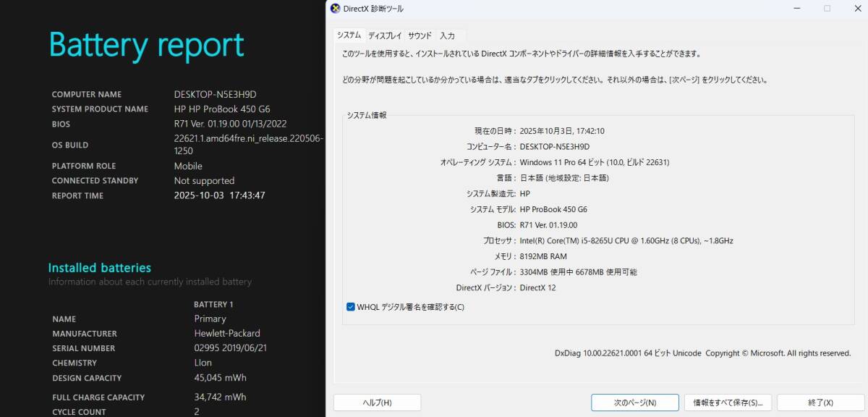Image resolution: width=868 pixels, height=417 pixels.
Task: Click the 次のページ(N) button
Action: coord(634,402)
